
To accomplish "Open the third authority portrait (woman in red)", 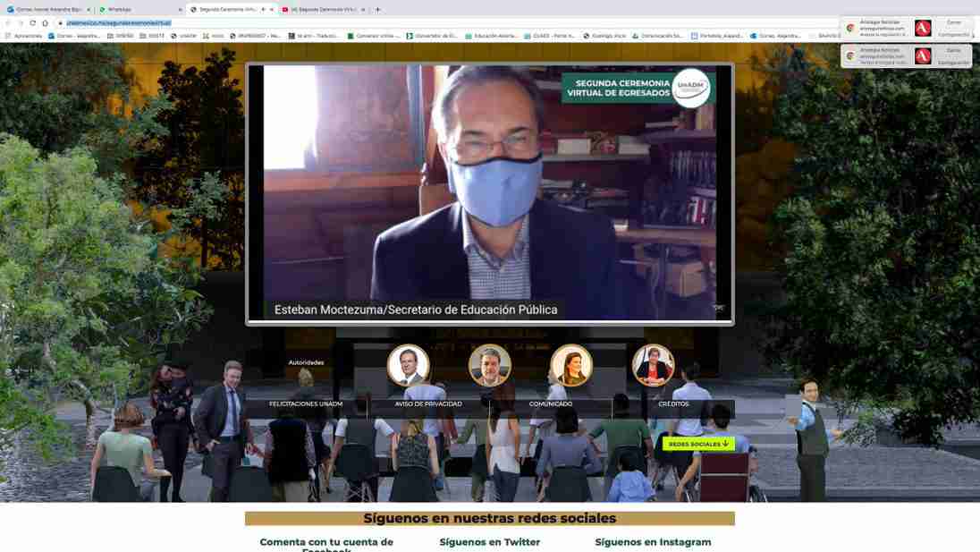I will (x=571, y=364).
